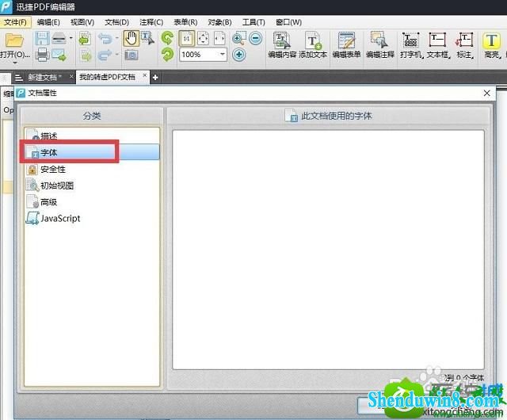Click the scanner icon in toolbar
507x420 pixels.
[59, 39]
